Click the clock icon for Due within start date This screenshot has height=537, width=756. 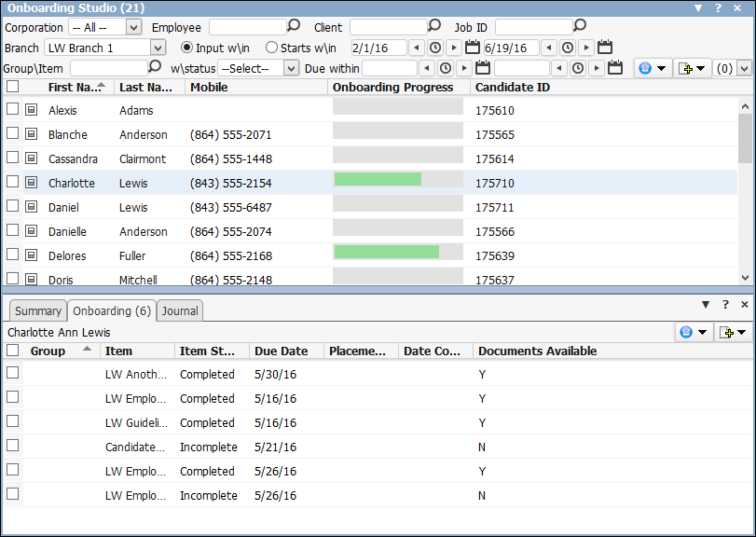click(446, 68)
